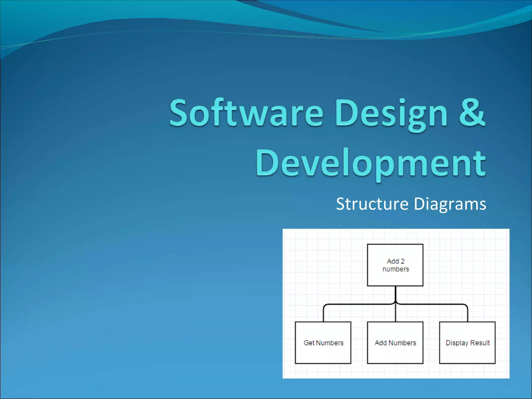Click the word 'Structure' in the subtitle
This screenshot has height=399, width=532.
pyautogui.click(x=372, y=204)
